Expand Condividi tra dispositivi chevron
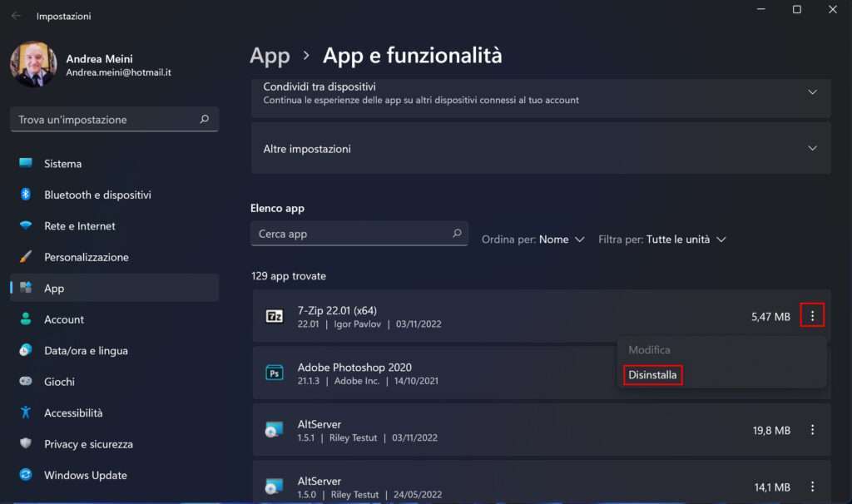Image resolution: width=852 pixels, height=504 pixels. [x=812, y=92]
